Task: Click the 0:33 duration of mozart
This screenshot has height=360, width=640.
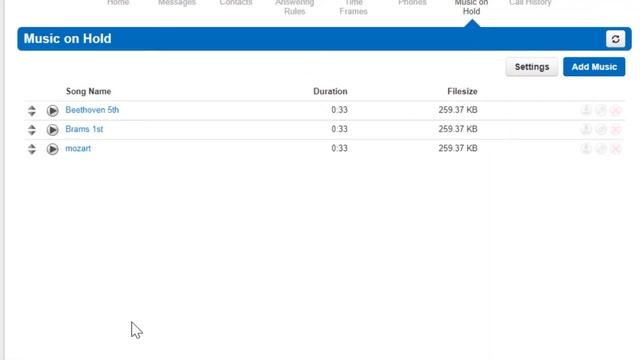Action: [339, 148]
